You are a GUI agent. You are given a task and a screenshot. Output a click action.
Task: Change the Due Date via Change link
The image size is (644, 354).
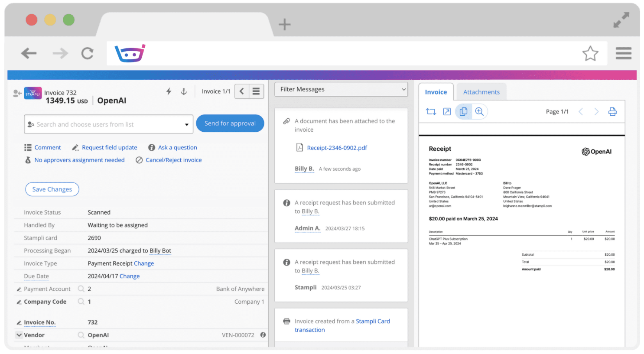[130, 276]
